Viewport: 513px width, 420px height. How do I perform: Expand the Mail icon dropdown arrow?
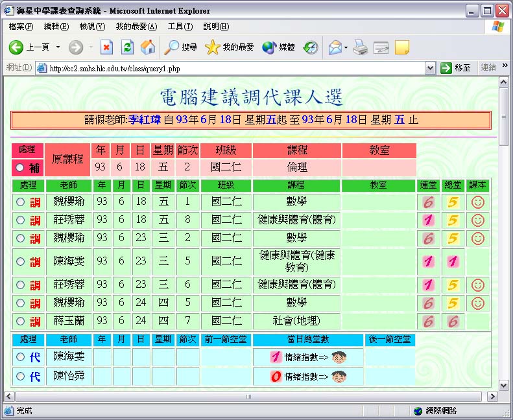pos(346,47)
